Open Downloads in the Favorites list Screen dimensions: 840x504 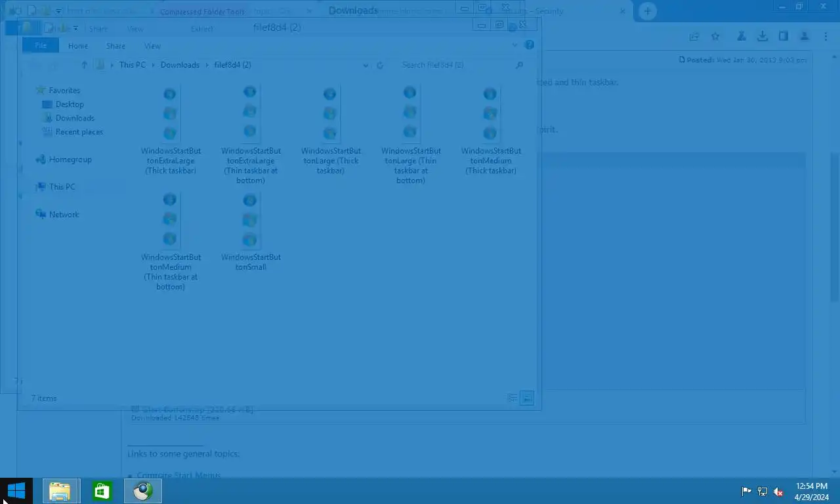tap(75, 118)
